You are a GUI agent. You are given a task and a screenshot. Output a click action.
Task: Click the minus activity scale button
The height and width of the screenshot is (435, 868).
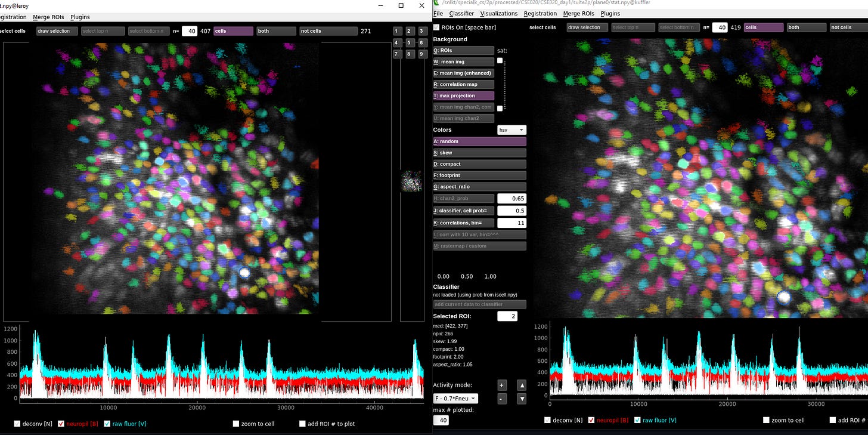coord(502,399)
